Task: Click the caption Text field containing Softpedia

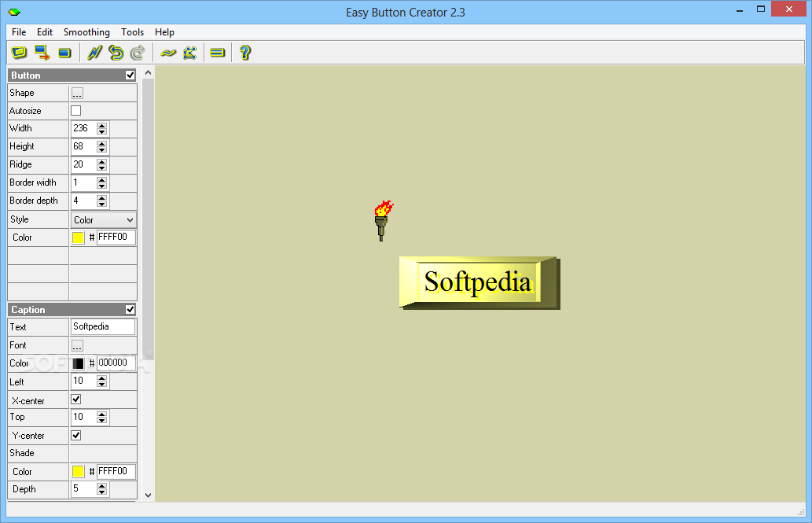Action: click(x=102, y=326)
